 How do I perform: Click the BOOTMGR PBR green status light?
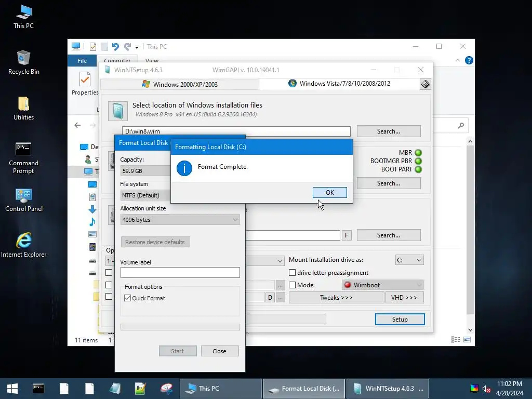coord(418,161)
